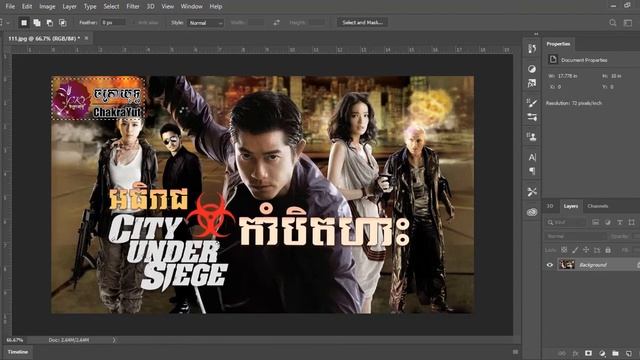The image size is (640, 360).
Task: Open the Timeline panel tab
Action: point(18,352)
